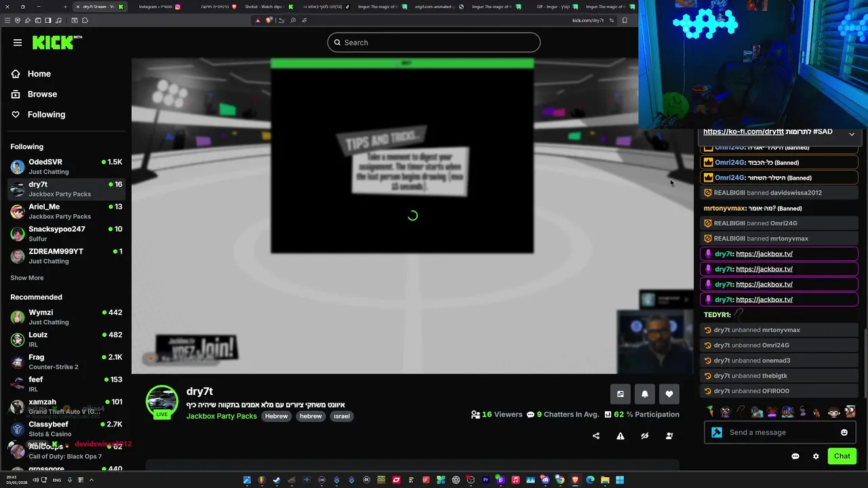Open Steam from the taskbar
This screenshot has height=488, width=868.
277,480
